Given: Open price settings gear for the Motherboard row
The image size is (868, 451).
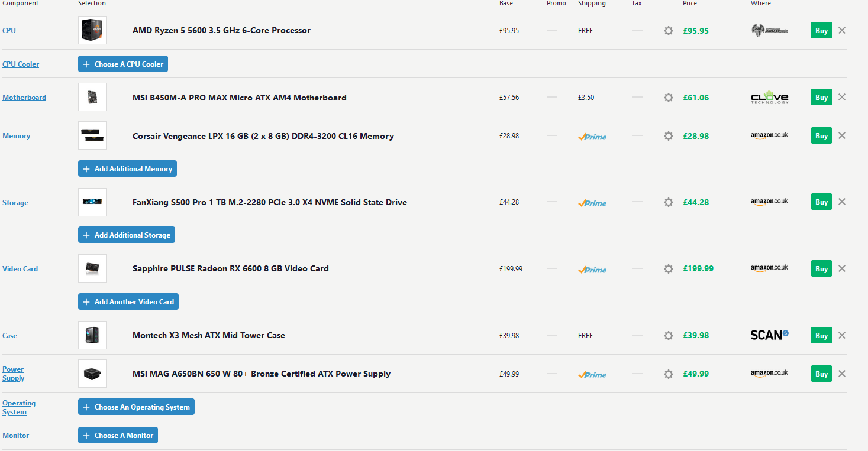Looking at the screenshot, I should tap(669, 98).
